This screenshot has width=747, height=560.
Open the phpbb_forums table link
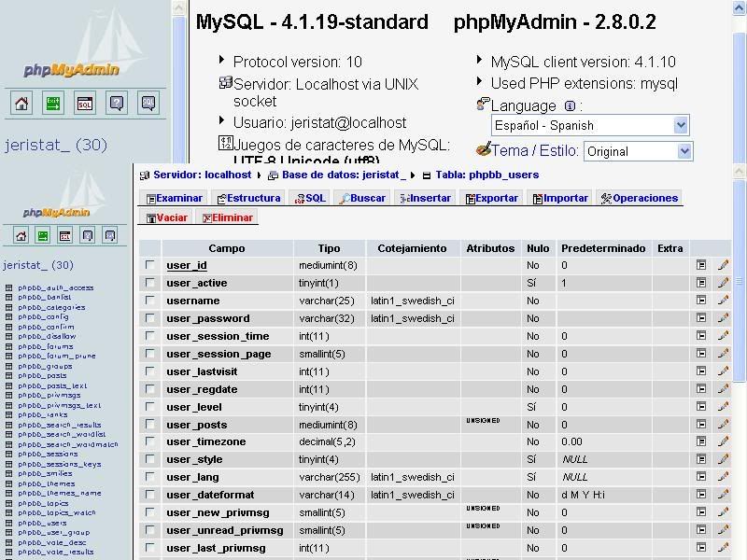pos(45,346)
